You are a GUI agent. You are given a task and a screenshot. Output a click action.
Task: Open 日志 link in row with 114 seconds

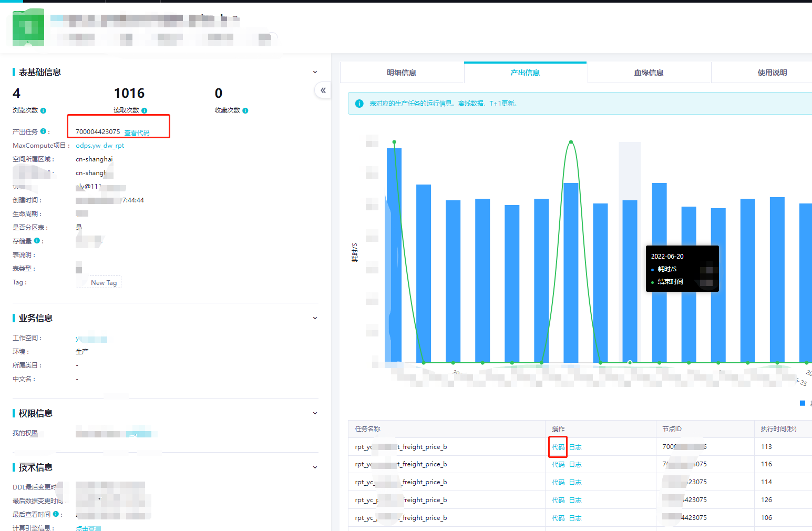pos(575,482)
